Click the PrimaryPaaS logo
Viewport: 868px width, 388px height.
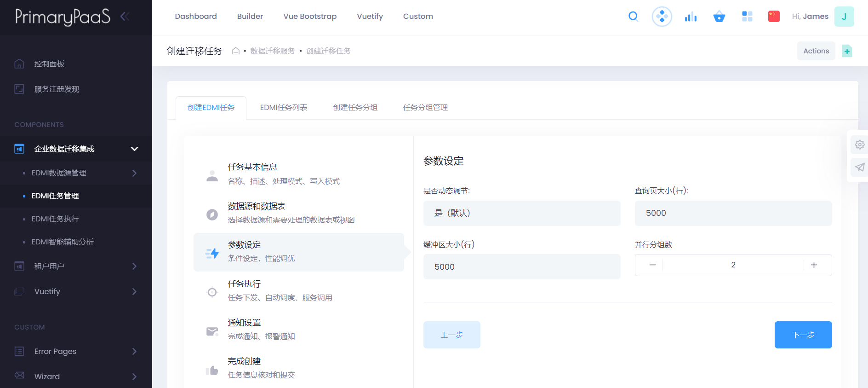click(x=63, y=17)
